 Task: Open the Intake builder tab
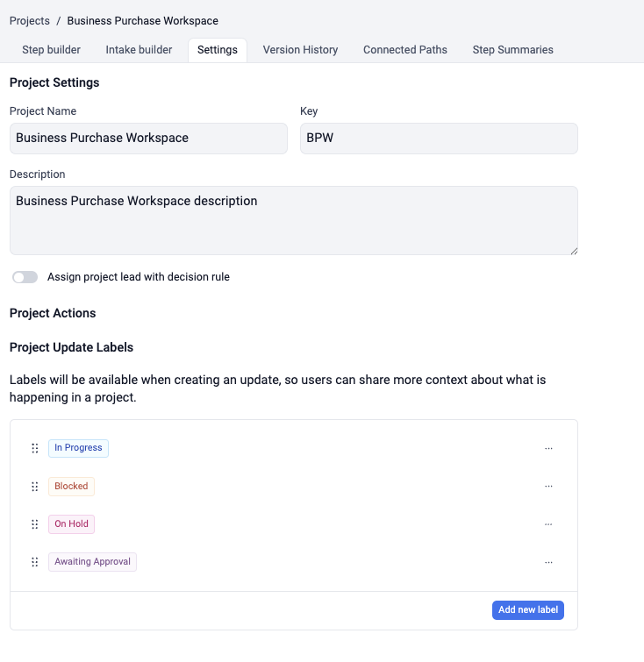click(x=139, y=50)
